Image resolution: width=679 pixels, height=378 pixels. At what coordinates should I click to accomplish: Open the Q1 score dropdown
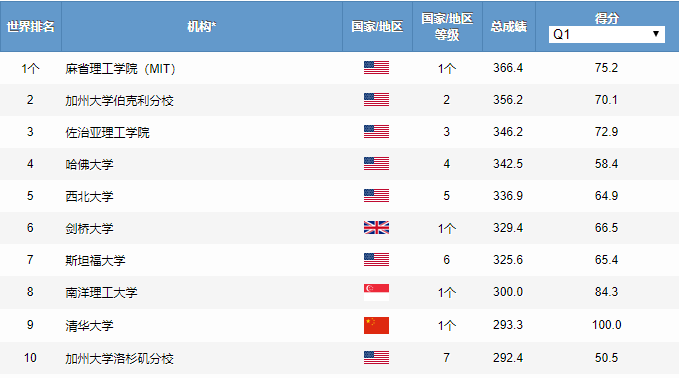coord(606,34)
